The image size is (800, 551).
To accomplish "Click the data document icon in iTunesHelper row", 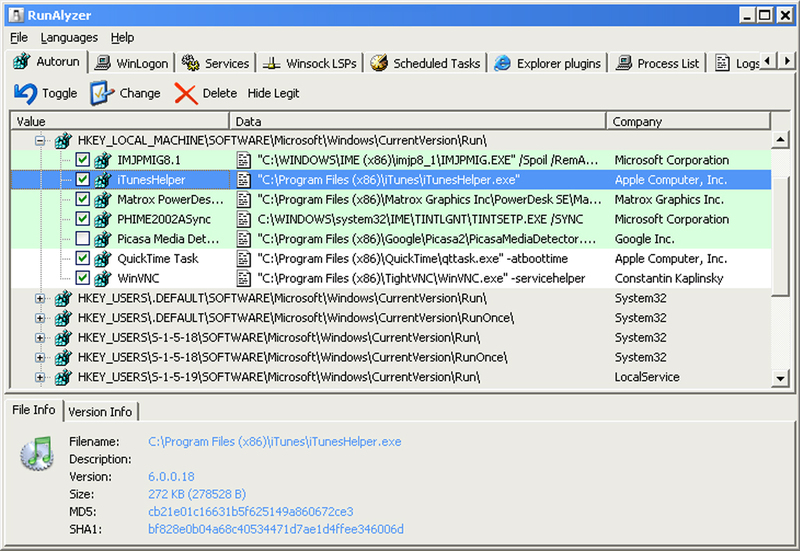I will tap(244, 180).
